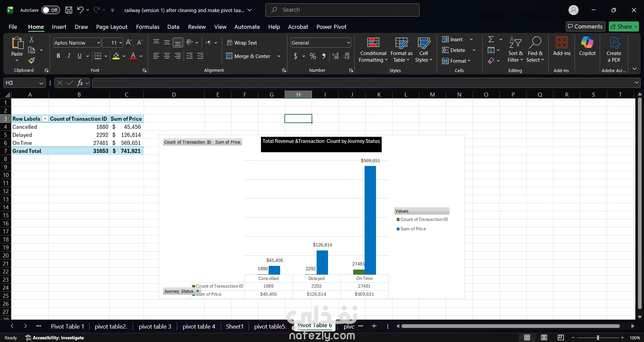The width and height of the screenshot is (644, 342).
Task: Open the Formulas ribbon tab
Action: point(148,27)
